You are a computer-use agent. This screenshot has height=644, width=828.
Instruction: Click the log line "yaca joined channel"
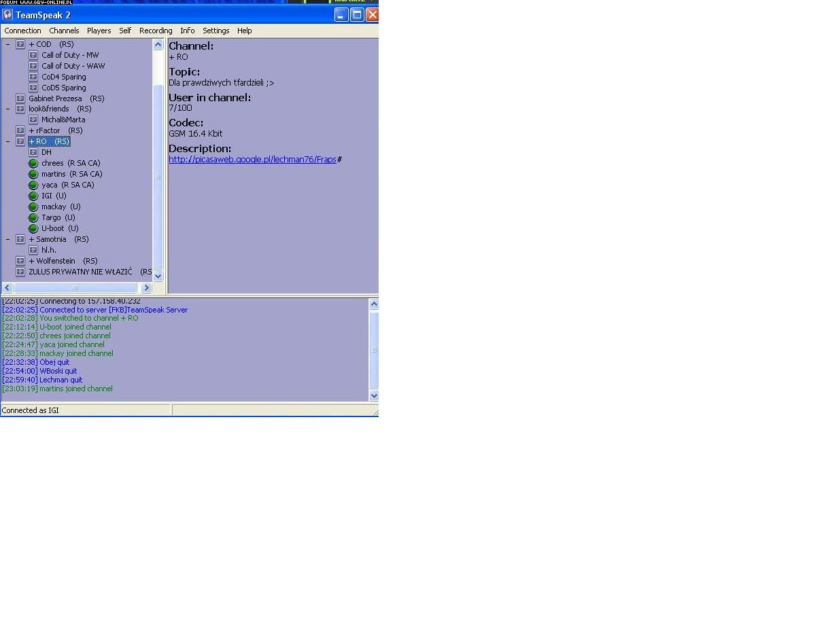(54, 344)
